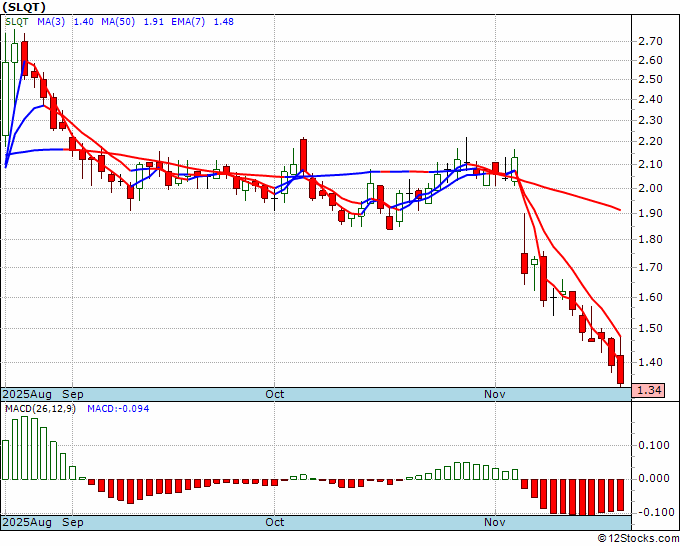The height and width of the screenshot is (546, 680).
Task: Click the (SLQT) ticker title
Action: pyautogui.click(x=24, y=7)
